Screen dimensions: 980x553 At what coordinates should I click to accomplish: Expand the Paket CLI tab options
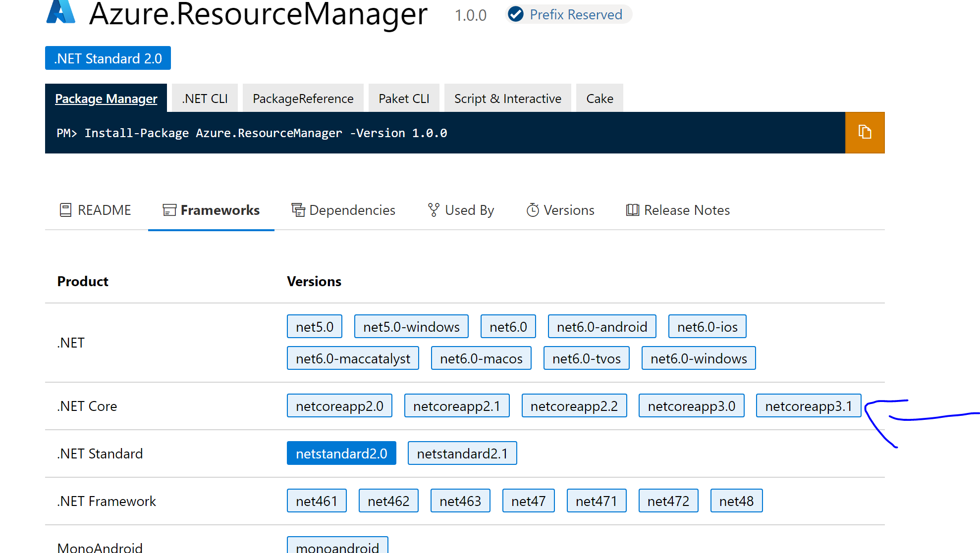pos(404,98)
